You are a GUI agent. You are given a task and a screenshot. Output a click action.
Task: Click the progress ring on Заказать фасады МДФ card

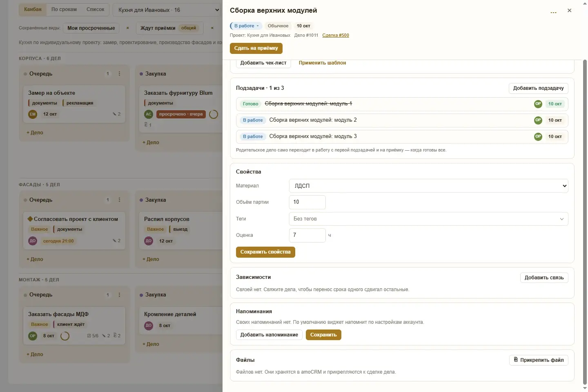65,336
